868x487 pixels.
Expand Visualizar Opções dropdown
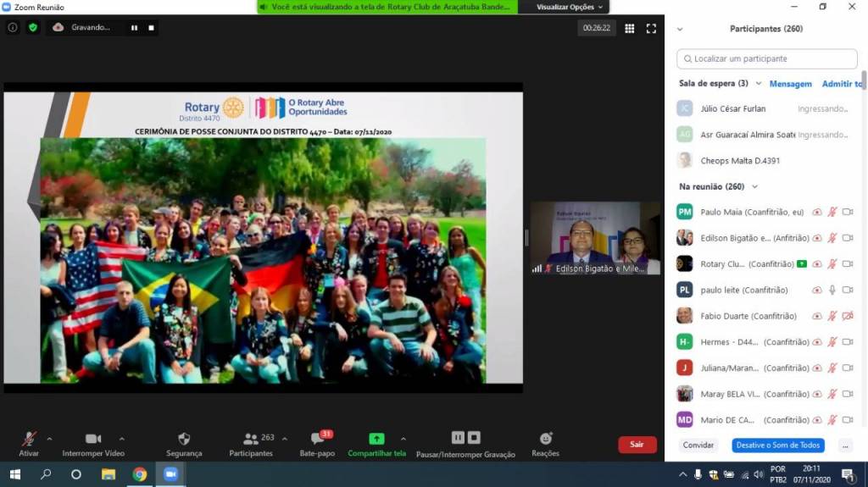point(570,7)
